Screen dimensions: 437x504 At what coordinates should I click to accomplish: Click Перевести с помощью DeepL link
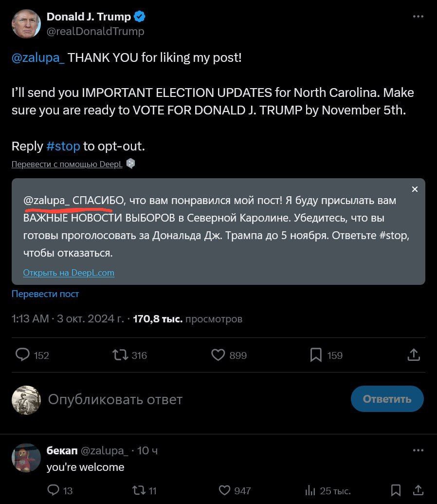67,165
